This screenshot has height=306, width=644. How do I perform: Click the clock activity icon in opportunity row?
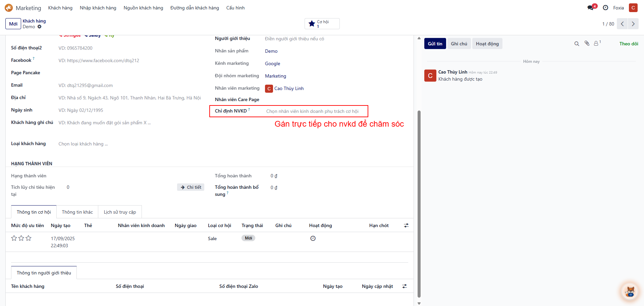[x=313, y=238]
